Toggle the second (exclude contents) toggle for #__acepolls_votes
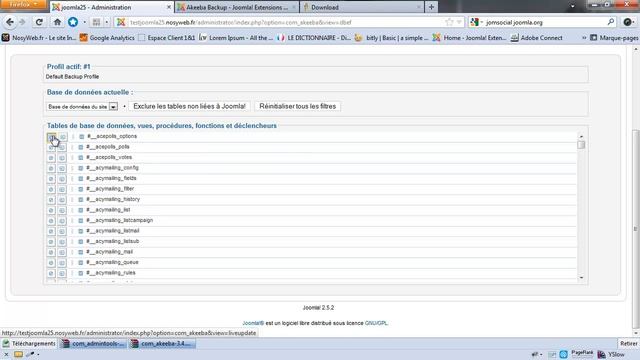 (x=62, y=158)
